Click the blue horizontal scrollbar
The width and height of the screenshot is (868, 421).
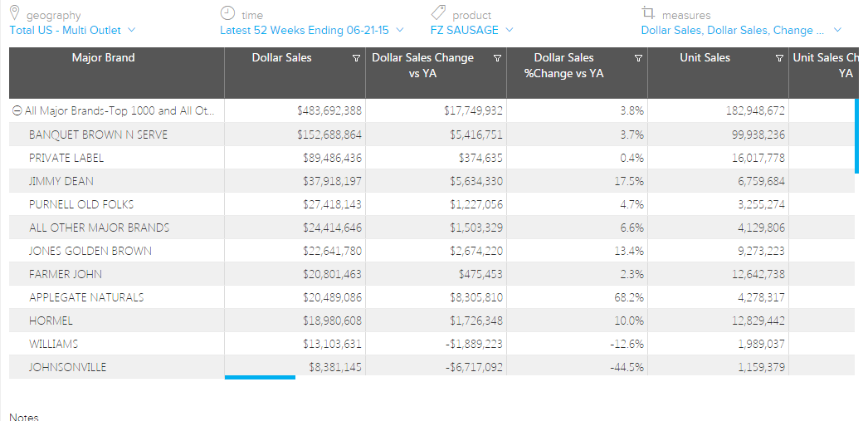tap(260, 378)
